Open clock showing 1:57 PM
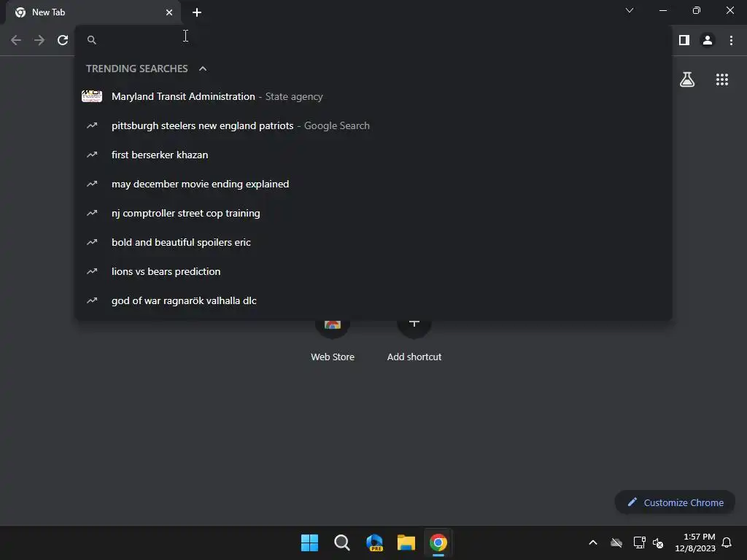The image size is (747, 560). [695, 542]
